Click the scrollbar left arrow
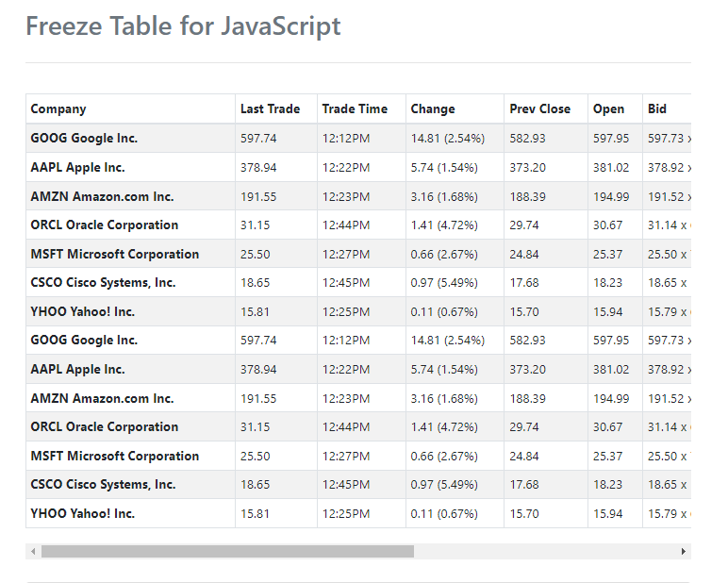728x583 pixels. (33, 552)
